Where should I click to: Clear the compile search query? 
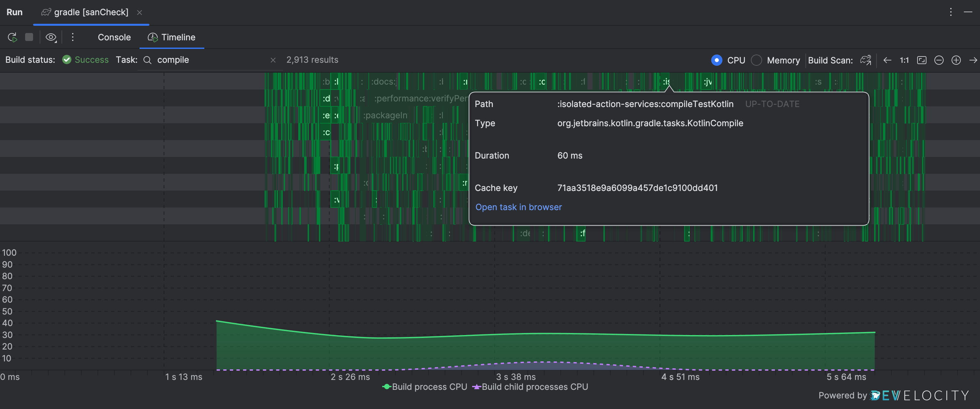(273, 60)
